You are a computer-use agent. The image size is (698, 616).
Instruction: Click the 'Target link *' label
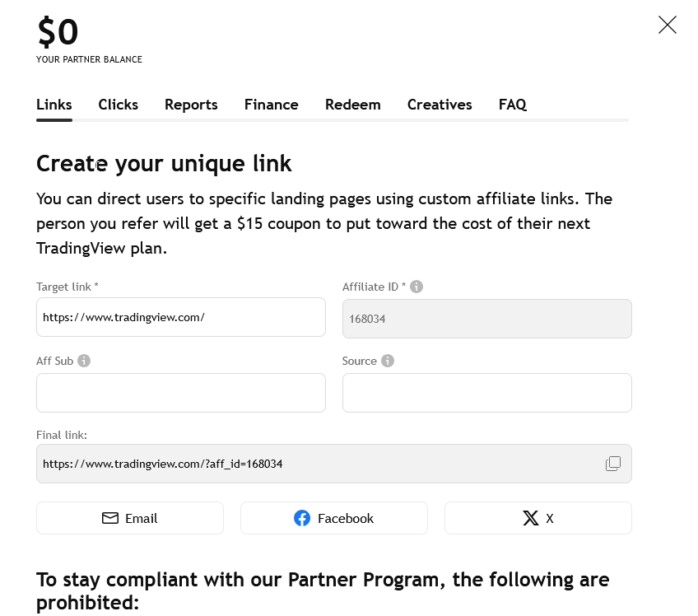67,287
